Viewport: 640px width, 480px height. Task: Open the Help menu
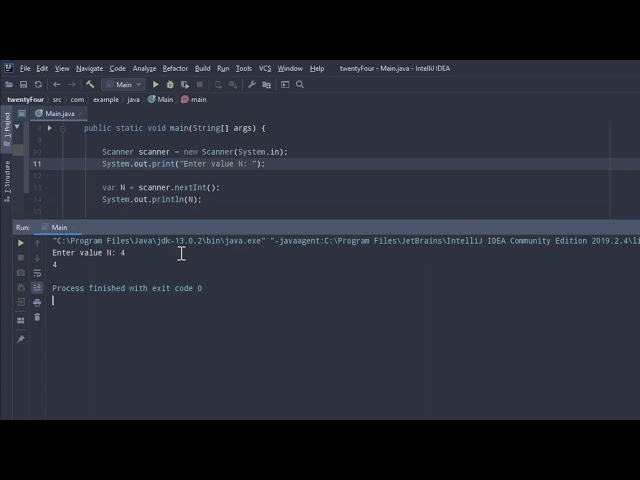tap(317, 68)
